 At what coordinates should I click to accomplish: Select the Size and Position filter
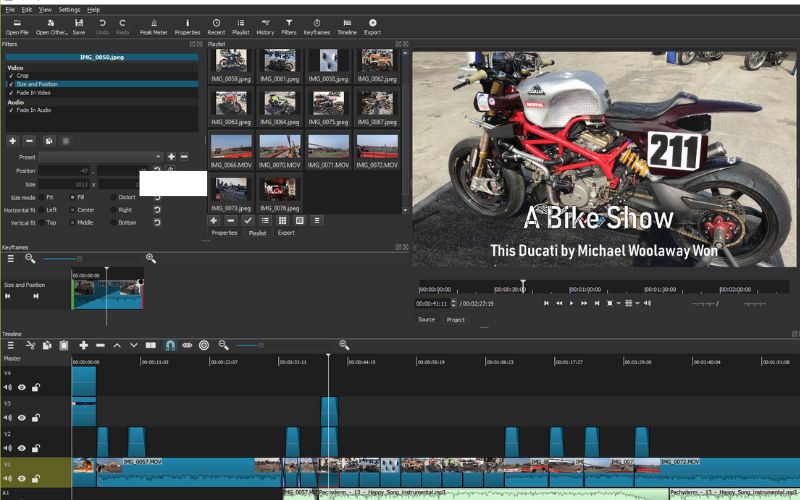click(x=102, y=84)
